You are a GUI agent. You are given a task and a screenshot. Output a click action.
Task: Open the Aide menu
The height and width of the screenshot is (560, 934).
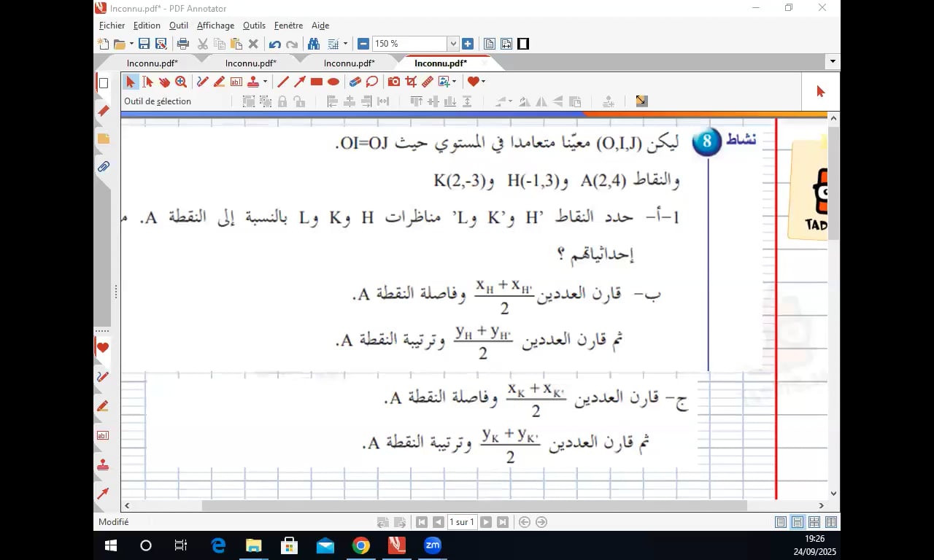(x=320, y=26)
